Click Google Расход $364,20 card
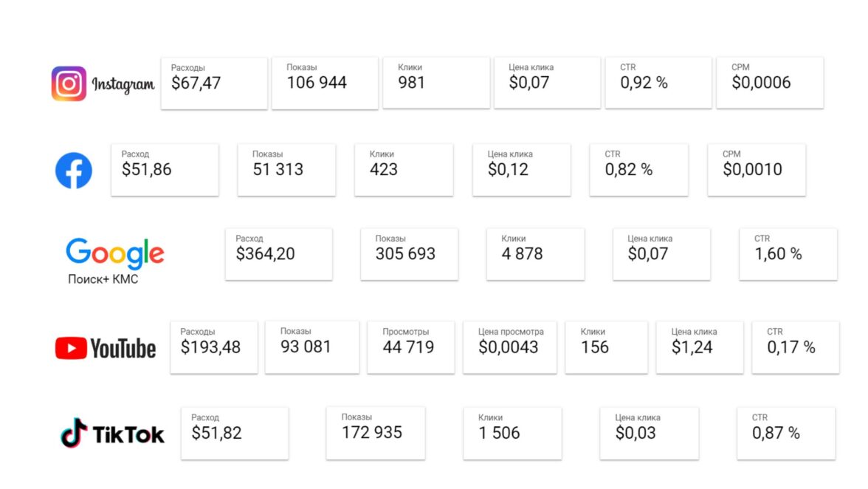This screenshot has height=489, width=868. pyautogui.click(x=278, y=254)
